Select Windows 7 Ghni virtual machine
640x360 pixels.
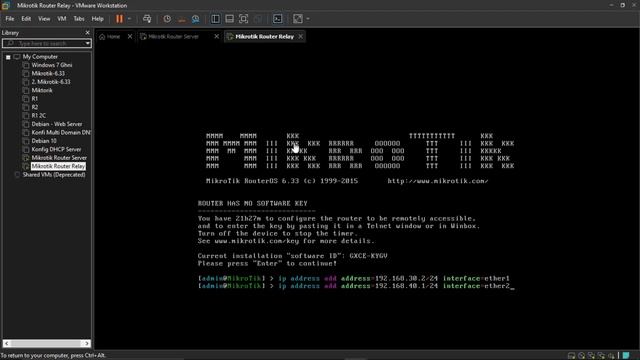[52, 65]
